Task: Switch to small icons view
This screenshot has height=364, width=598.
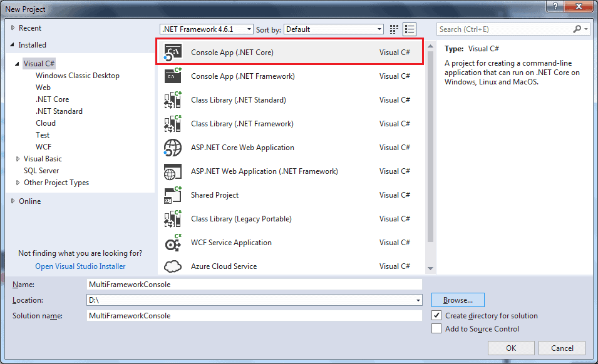Action: tap(393, 28)
